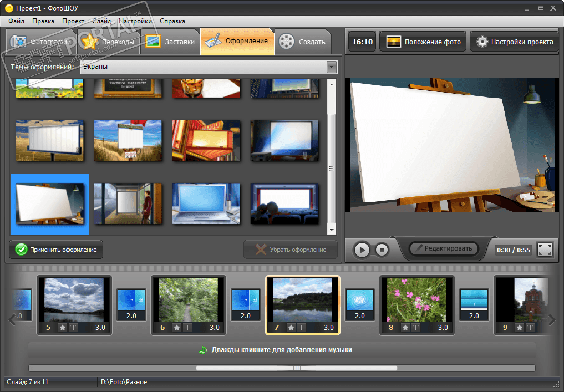The height and width of the screenshot is (392, 564).
Task: Click Убрать оформление button
Action: click(x=291, y=249)
